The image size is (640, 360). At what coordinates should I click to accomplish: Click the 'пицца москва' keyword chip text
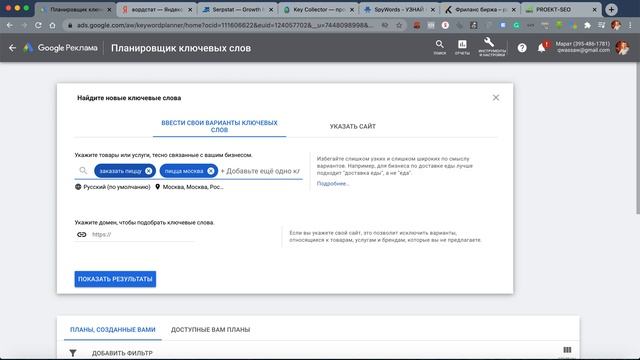click(x=184, y=171)
